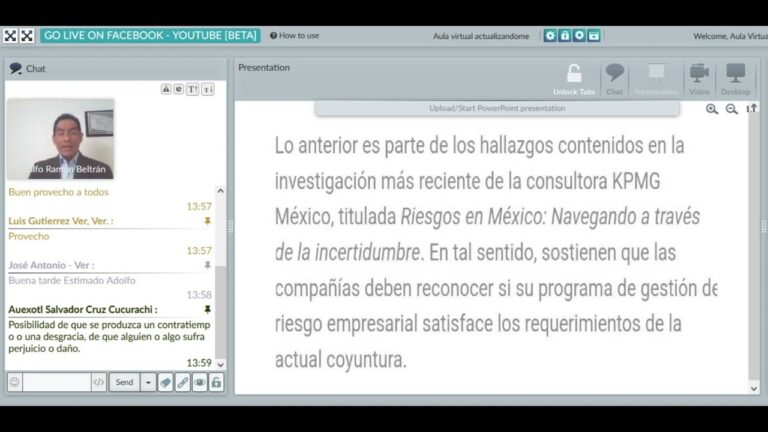Click the name José Antonio - Ver

[51, 265]
